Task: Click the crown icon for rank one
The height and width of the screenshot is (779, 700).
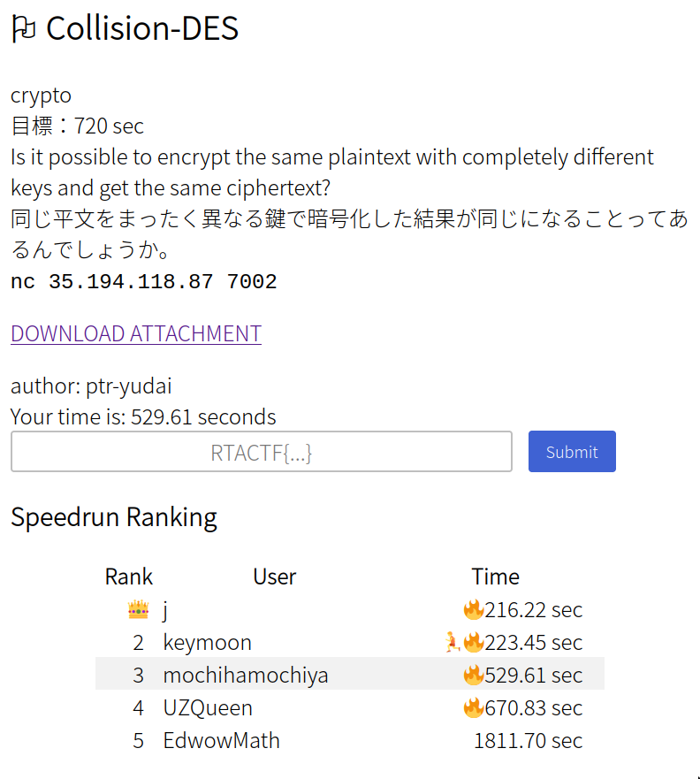Action: tap(138, 609)
